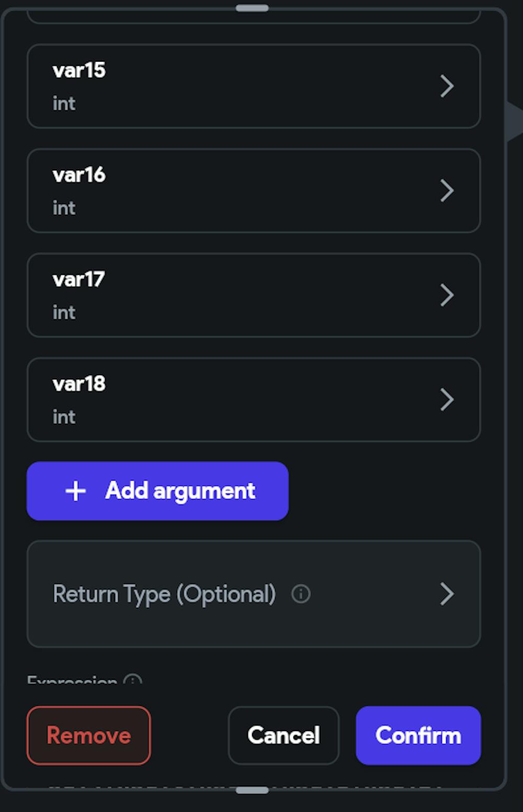Grab the top panel drag handle
Viewport: 523px width, 812px height.
[x=252, y=8]
